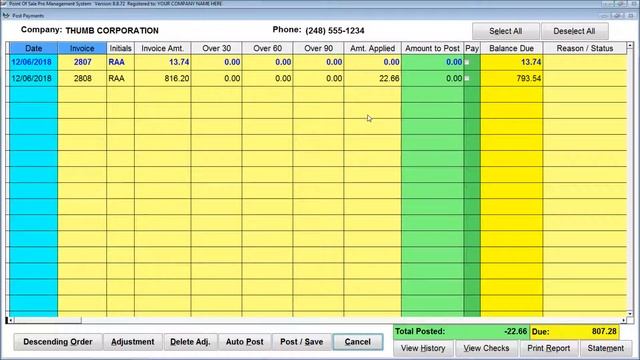The image size is (640, 360).
Task: Click the Reason / Status column header
Action: (584, 48)
